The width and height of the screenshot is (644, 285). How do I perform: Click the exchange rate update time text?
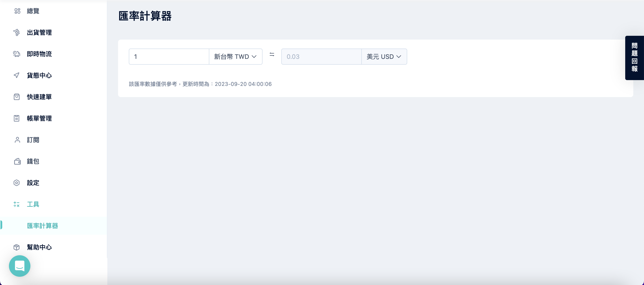(x=200, y=84)
